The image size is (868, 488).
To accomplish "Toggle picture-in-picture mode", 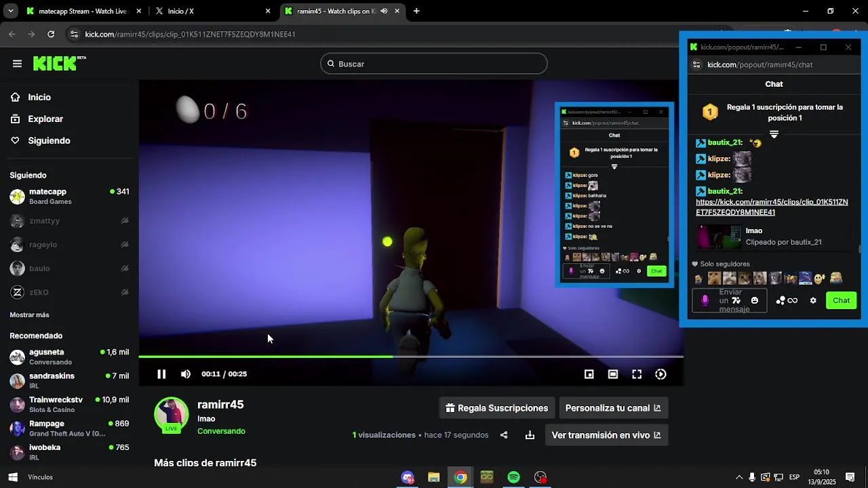I will pyautogui.click(x=589, y=374).
